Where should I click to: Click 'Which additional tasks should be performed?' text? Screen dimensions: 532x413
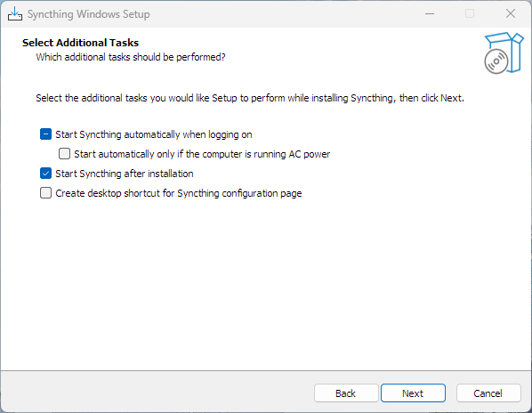(x=131, y=57)
